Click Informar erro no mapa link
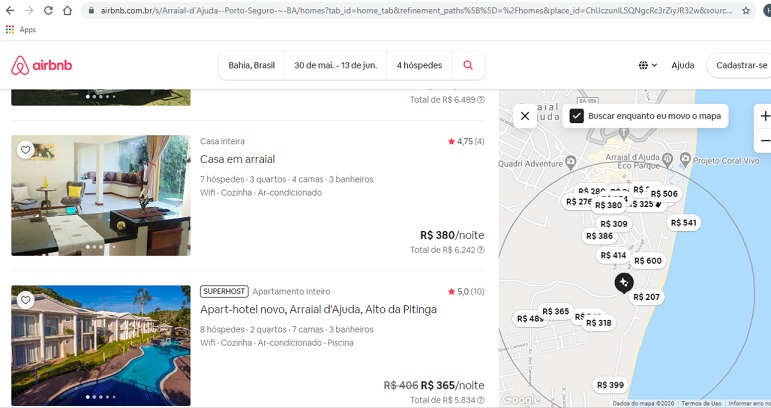 click(749, 404)
